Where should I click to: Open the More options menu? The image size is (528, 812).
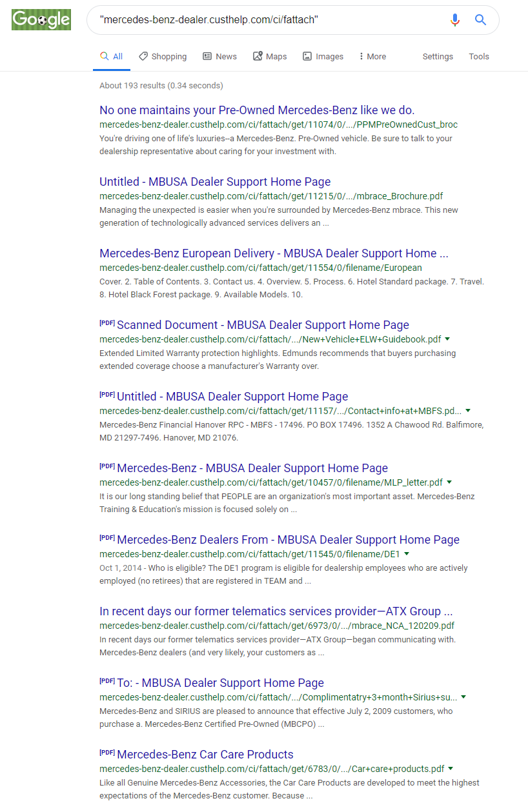point(372,57)
